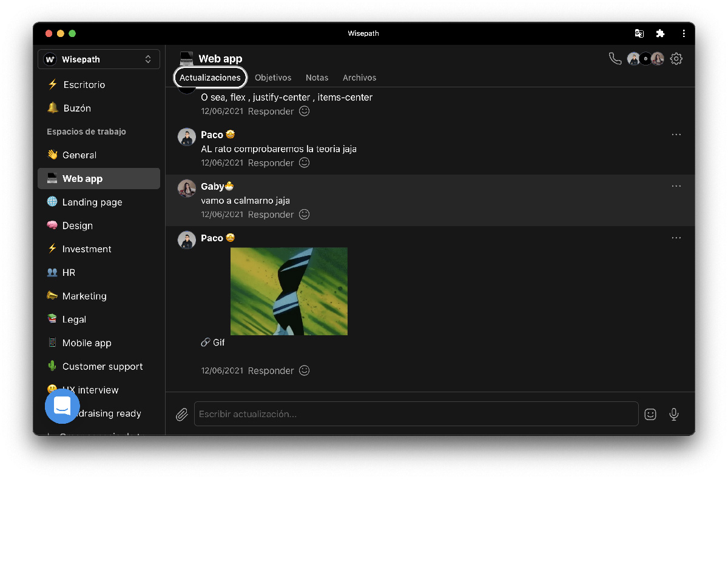728x582 pixels.
Task: Open more options for Paco's Gif message
Action: point(676,238)
